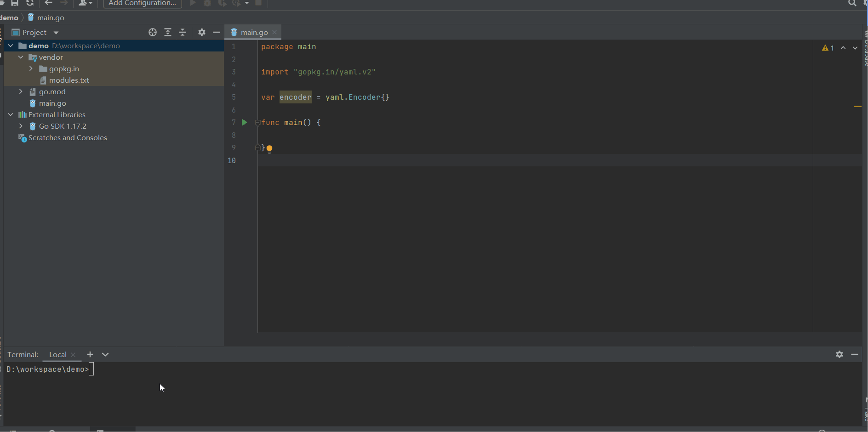The height and width of the screenshot is (432, 868).
Task: Click the Run gutter arrow for main
Action: point(245,122)
